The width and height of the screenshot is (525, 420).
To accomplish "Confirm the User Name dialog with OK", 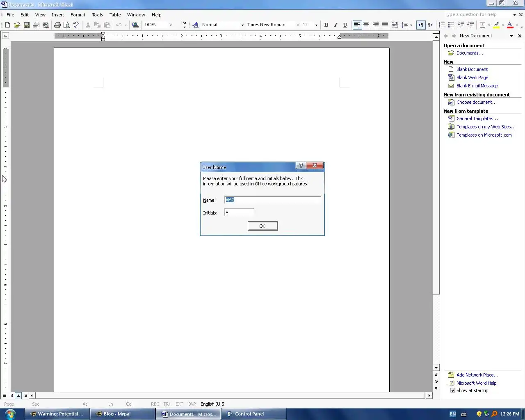I will 262,226.
